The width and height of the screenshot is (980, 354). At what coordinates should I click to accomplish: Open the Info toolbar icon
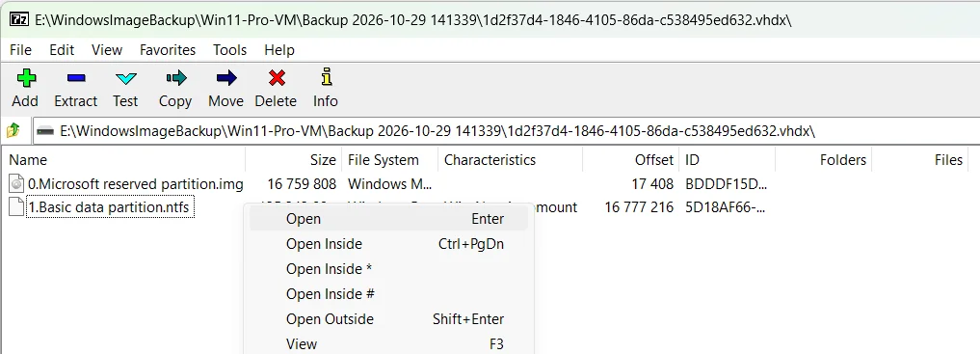[x=326, y=77]
